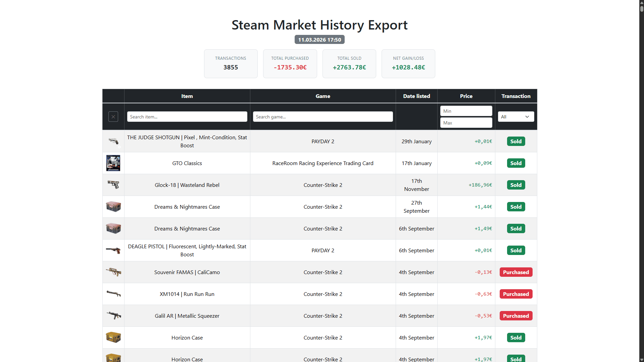Click the Dreams & Nightmares Case icon

click(x=113, y=207)
